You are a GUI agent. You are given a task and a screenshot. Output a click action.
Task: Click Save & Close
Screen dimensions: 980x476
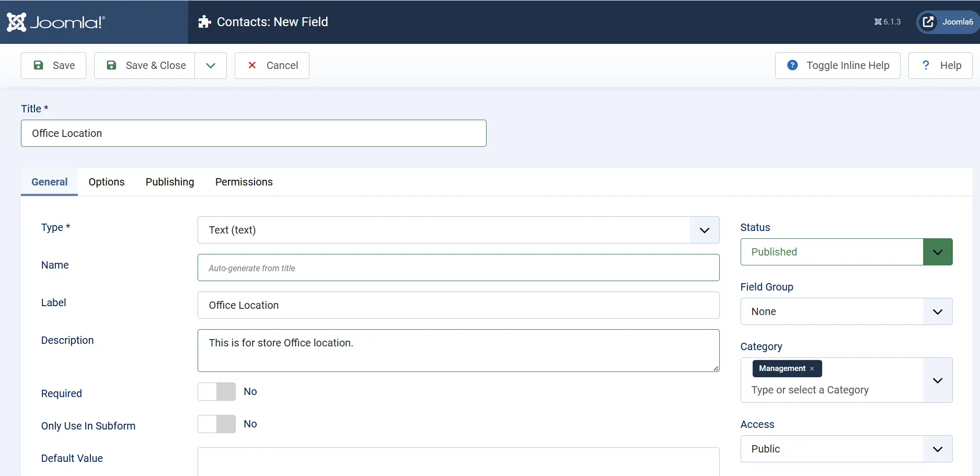click(145, 65)
